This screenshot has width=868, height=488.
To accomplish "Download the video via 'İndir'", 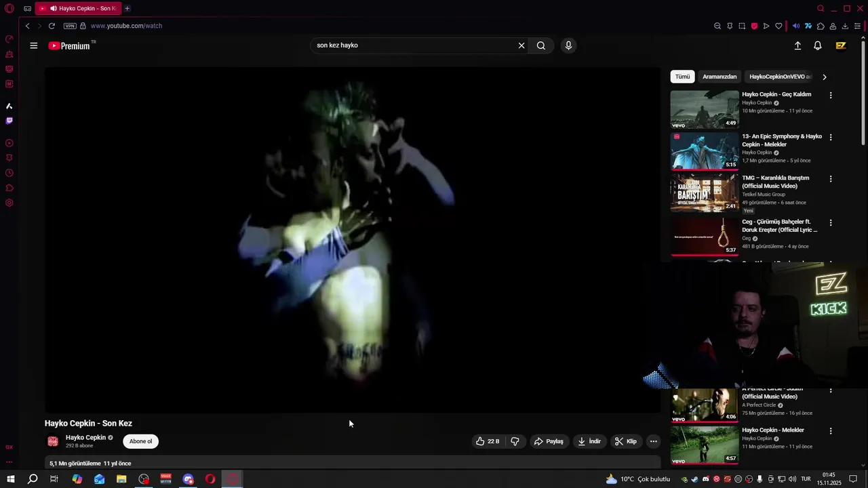I will click(x=589, y=441).
